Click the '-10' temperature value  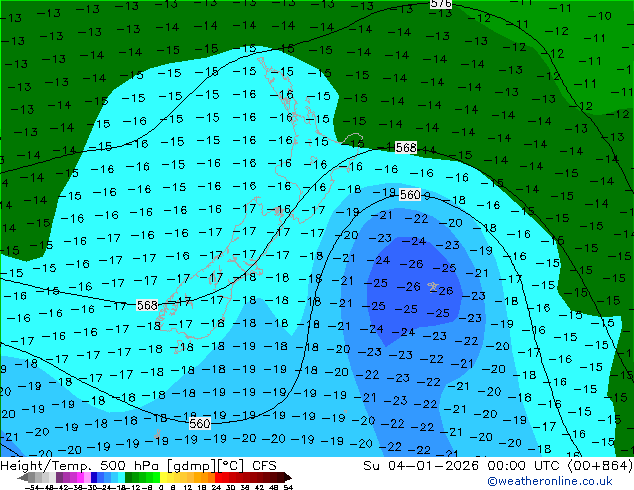pyautogui.click(x=599, y=16)
